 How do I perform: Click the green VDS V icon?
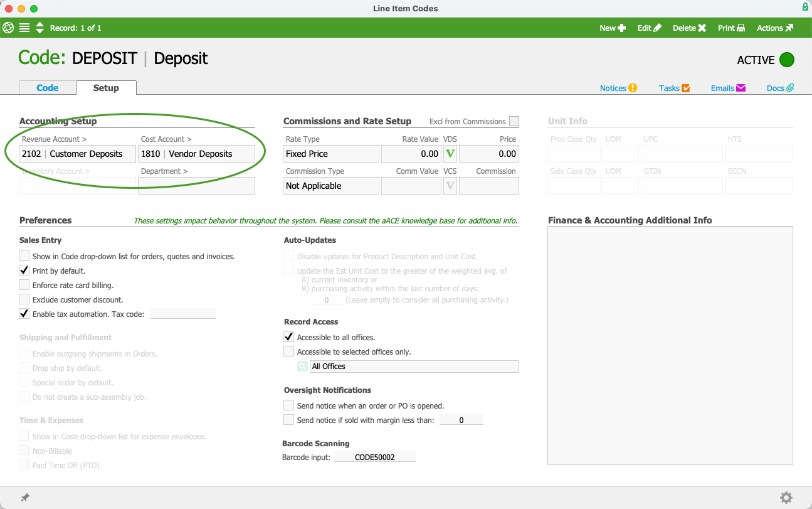(450, 154)
